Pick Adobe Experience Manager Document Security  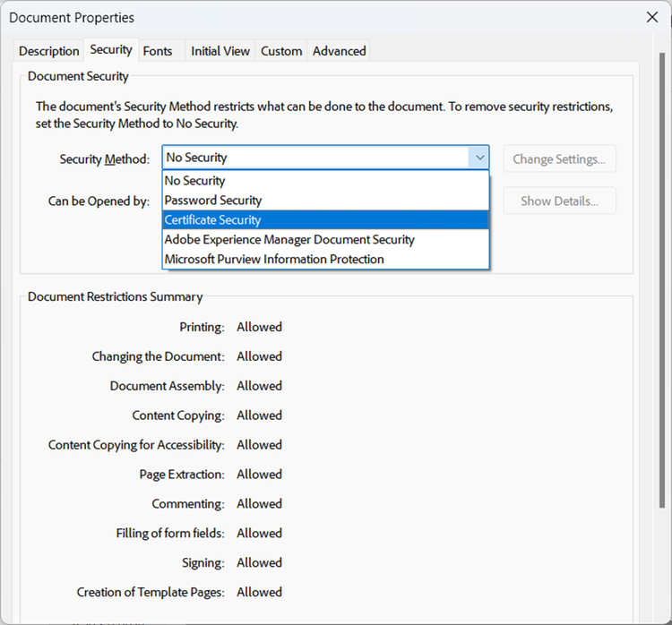pos(289,239)
